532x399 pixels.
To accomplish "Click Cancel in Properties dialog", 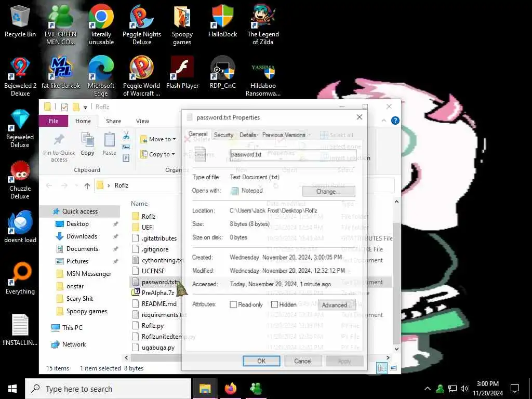I will [303, 361].
